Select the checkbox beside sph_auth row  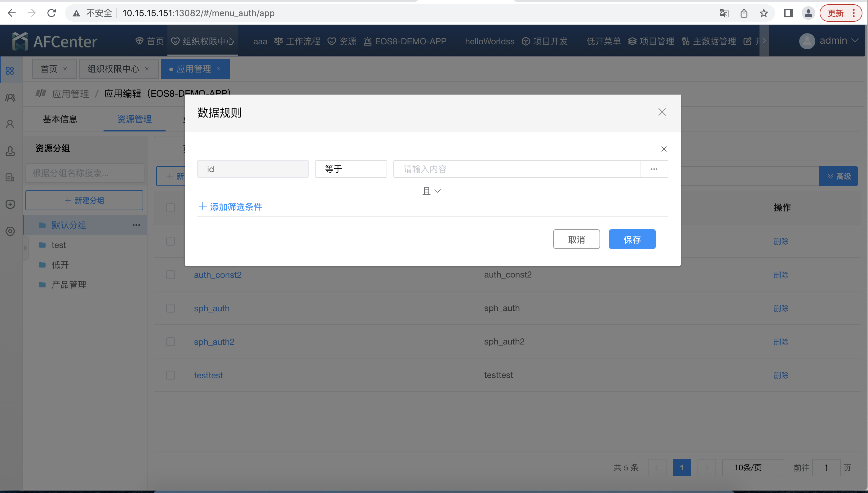(170, 308)
